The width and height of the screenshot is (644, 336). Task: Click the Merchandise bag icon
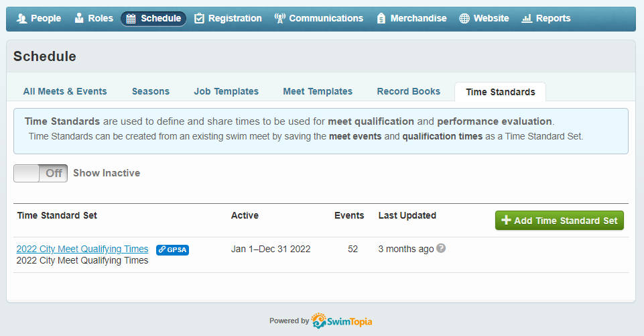pyautogui.click(x=381, y=19)
